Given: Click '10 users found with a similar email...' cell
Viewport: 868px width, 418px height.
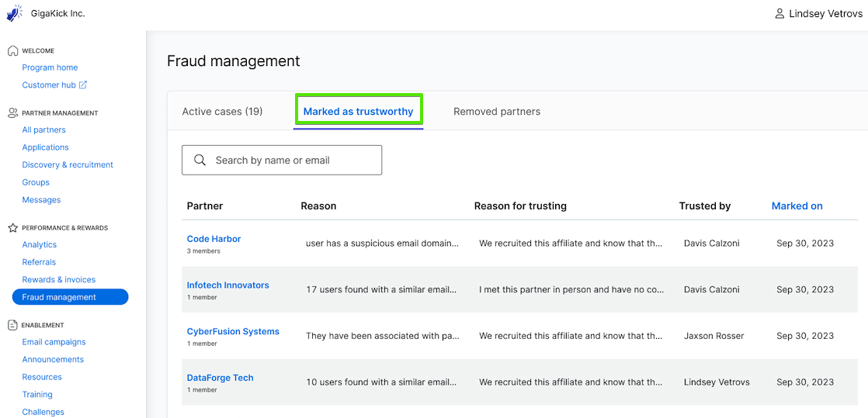Looking at the screenshot, I should 381,382.
